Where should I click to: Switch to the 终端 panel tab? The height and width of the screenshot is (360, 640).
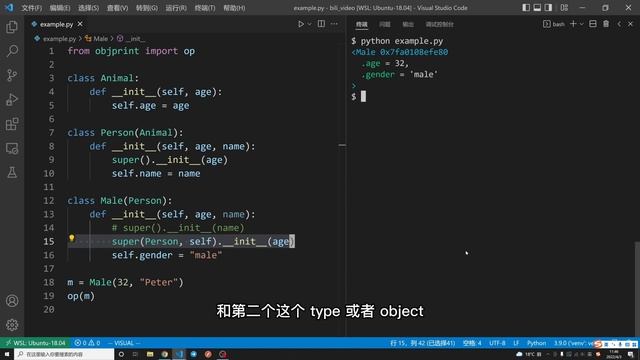coord(362,24)
